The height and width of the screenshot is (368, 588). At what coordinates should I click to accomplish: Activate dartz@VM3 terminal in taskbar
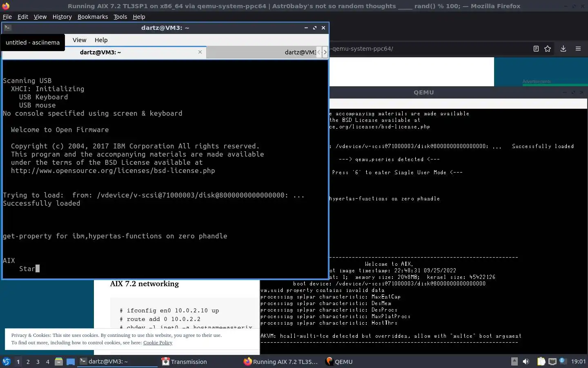click(117, 361)
